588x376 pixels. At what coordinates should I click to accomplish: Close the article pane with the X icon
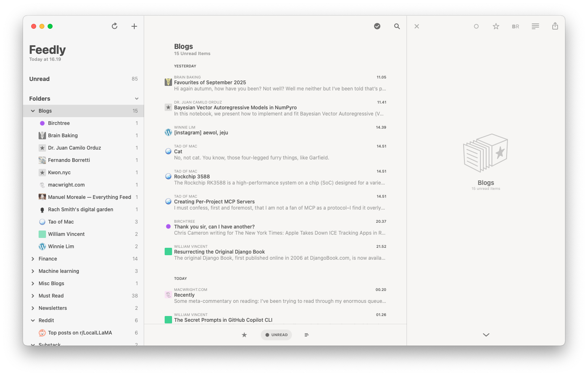[x=417, y=26]
